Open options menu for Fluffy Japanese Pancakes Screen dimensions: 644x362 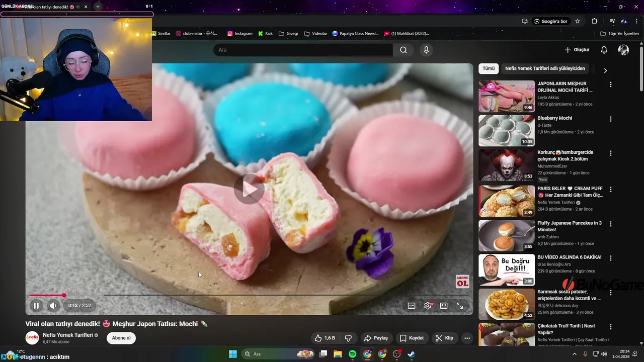coord(611,224)
